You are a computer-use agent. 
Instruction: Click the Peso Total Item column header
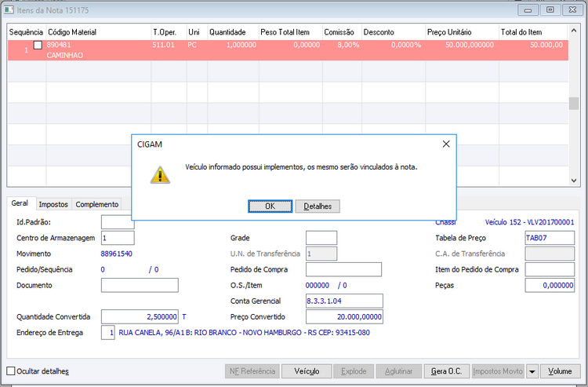(291, 32)
